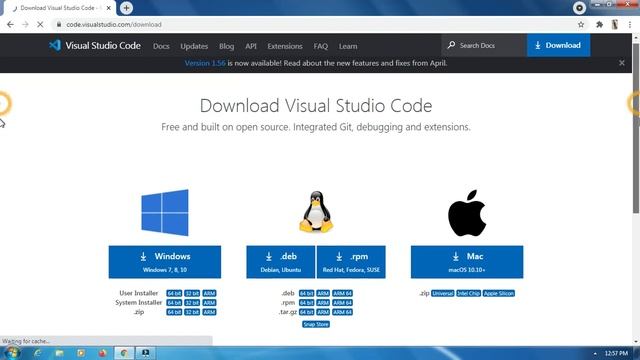The image size is (640, 360).
Task: Select Linux .deb ARM 64
Action: (x=342, y=293)
